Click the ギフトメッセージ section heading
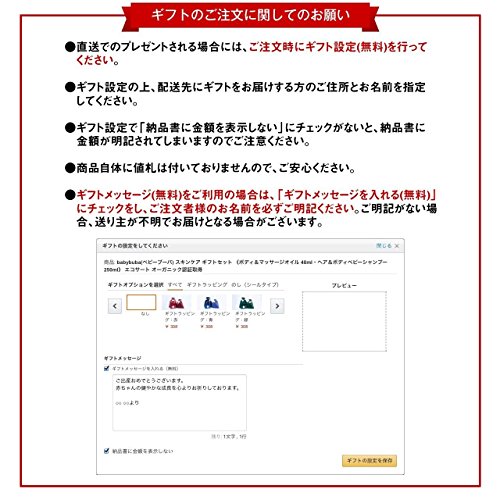Viewport: 500px width, 500px height. pyautogui.click(x=123, y=358)
